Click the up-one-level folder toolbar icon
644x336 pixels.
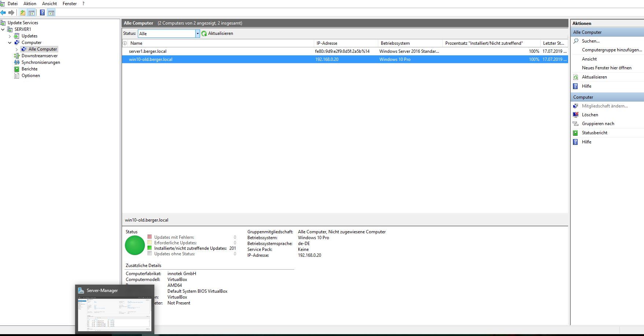(23, 13)
